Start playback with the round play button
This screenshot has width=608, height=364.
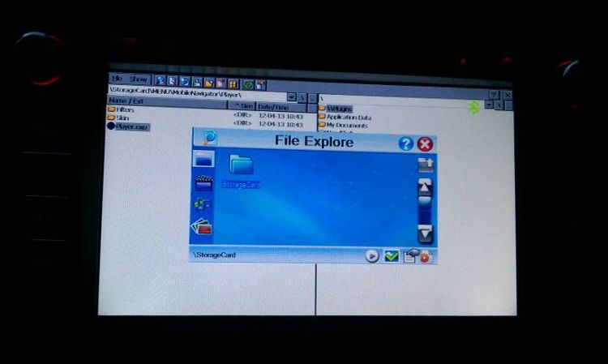(372, 256)
